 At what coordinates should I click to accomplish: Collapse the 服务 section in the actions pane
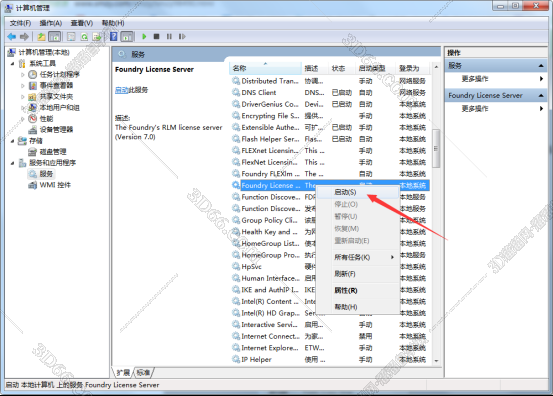coord(541,66)
